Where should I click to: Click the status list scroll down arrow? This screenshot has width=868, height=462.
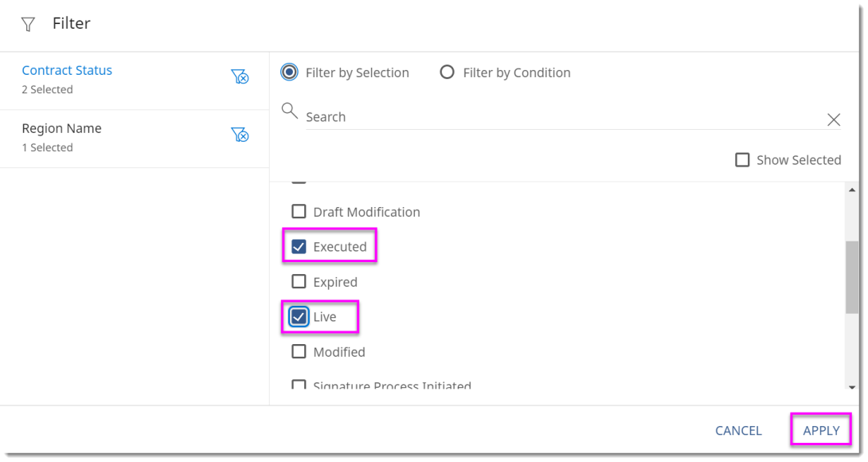tap(852, 387)
